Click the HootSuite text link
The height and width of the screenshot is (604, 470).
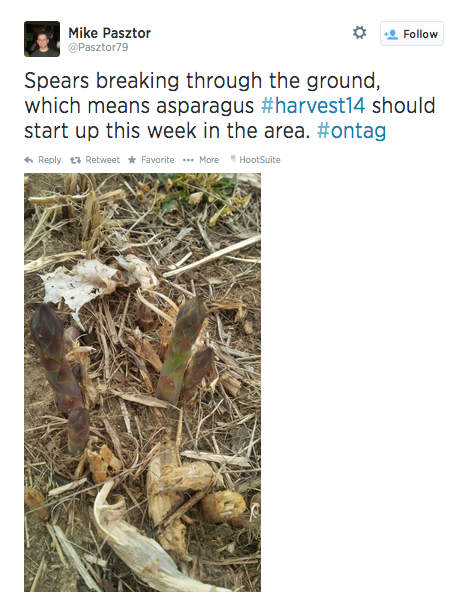[260, 160]
